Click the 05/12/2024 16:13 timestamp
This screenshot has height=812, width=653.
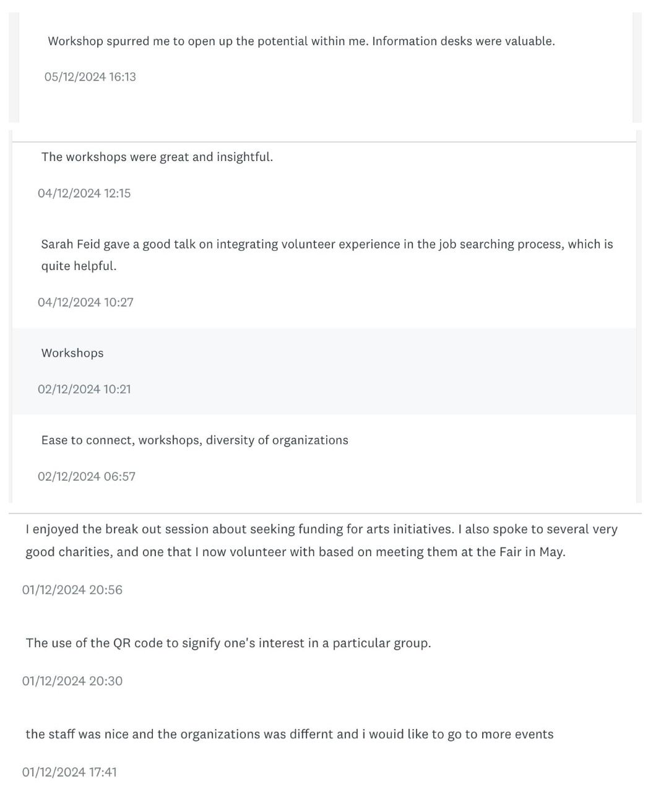pyautogui.click(x=90, y=77)
